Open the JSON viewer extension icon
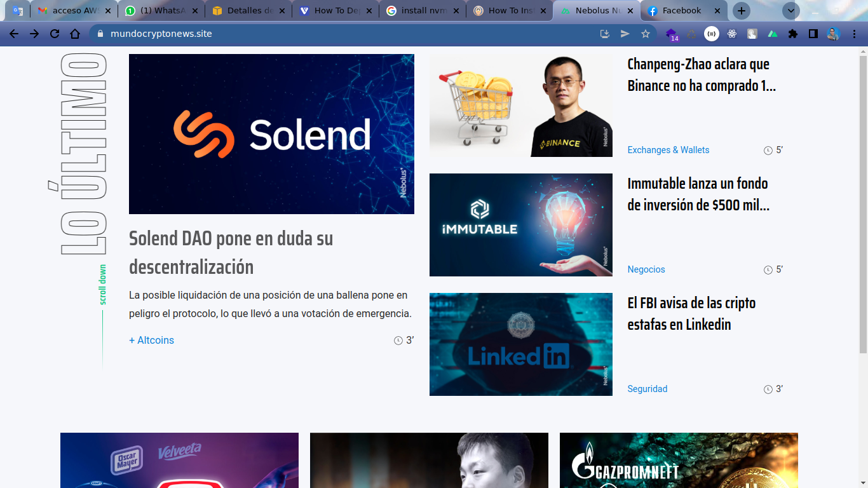This screenshot has width=868, height=488. coord(712,33)
